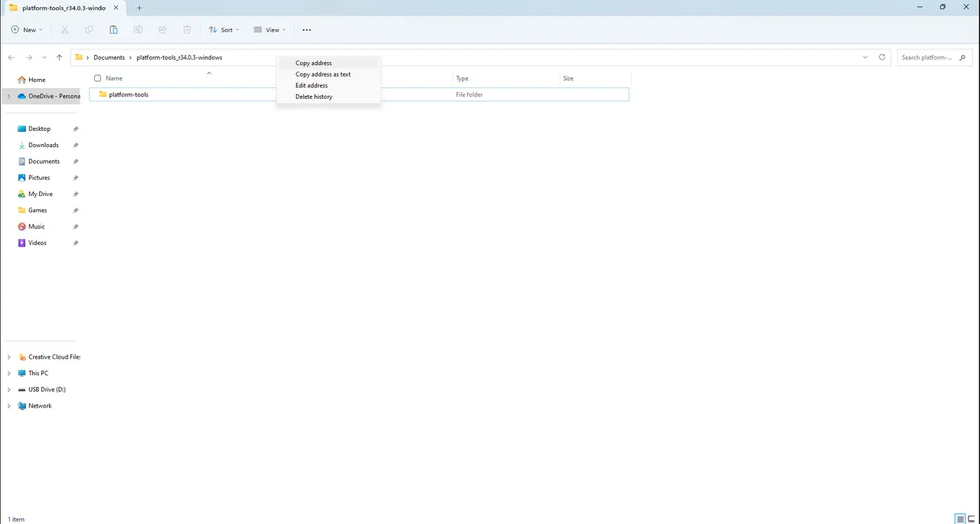
Task: Open the See more options ellipsis
Action: [306, 30]
